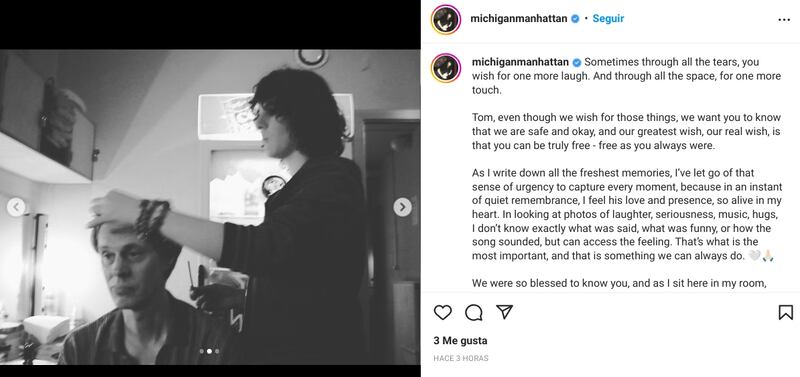Select the first carousel dot indicator
This screenshot has width=800, height=377.
click(x=202, y=351)
